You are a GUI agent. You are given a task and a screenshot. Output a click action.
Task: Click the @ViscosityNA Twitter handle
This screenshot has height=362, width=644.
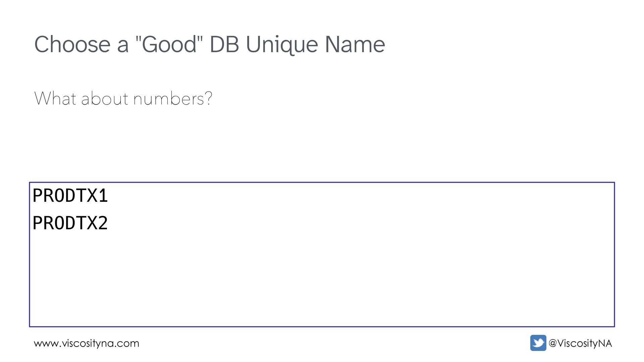tap(580, 343)
